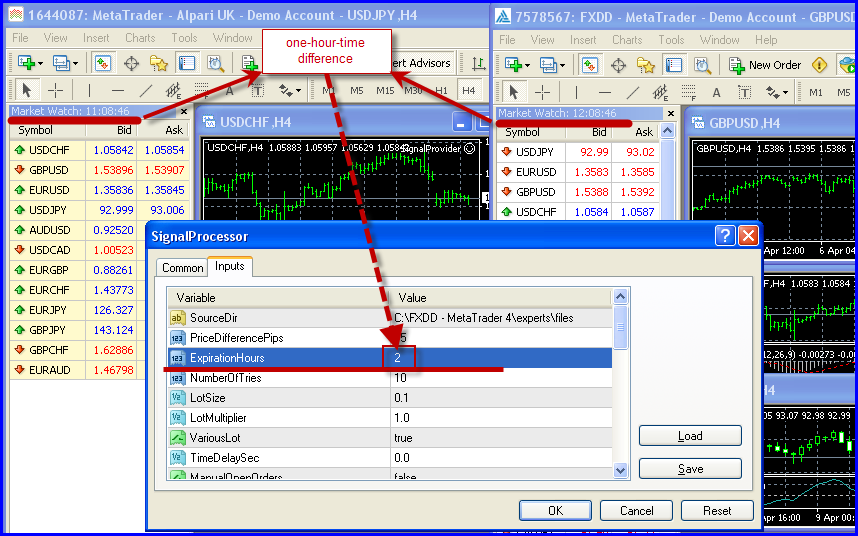Image resolution: width=858 pixels, height=536 pixels.
Task: Select text label 'T' tool in Alpari window
Action: click(257, 90)
